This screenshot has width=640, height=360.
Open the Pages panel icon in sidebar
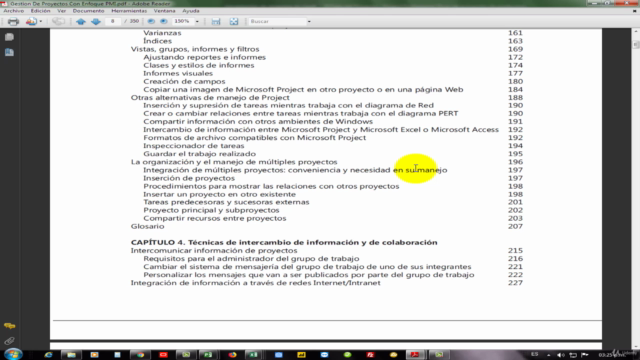click(x=9, y=37)
